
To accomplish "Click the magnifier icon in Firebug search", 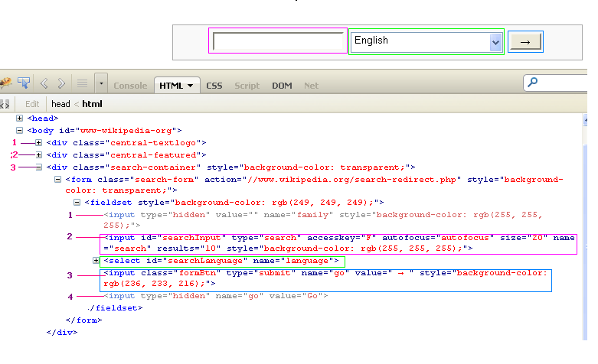I will [533, 83].
